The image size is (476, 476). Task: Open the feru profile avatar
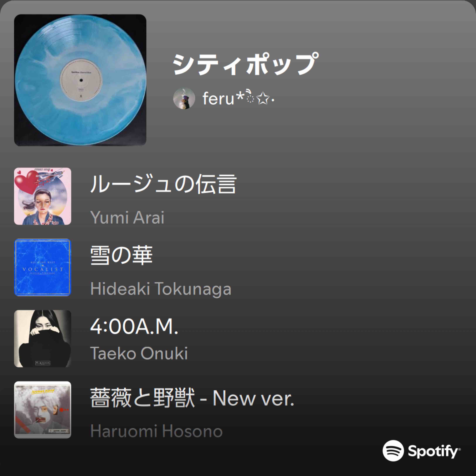click(184, 98)
